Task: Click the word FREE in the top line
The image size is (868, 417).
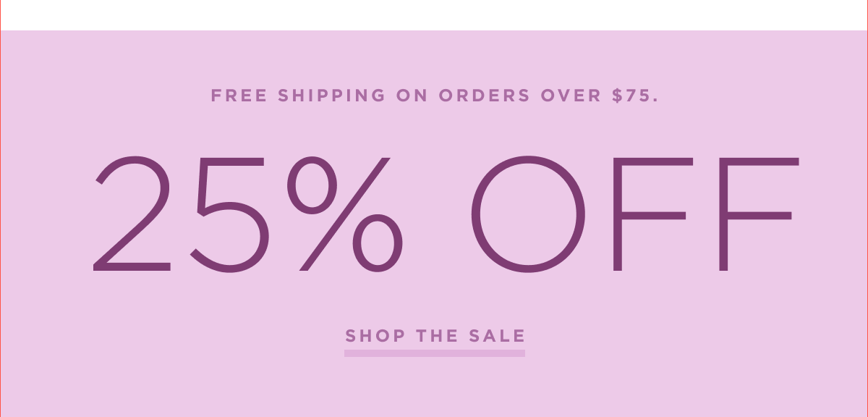Action: 238,96
